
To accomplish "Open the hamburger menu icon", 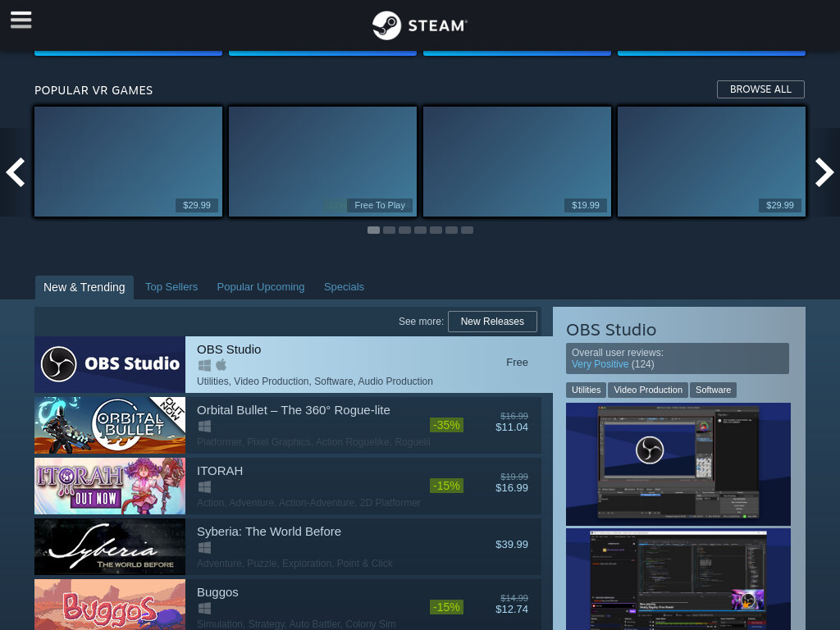I will (21, 21).
